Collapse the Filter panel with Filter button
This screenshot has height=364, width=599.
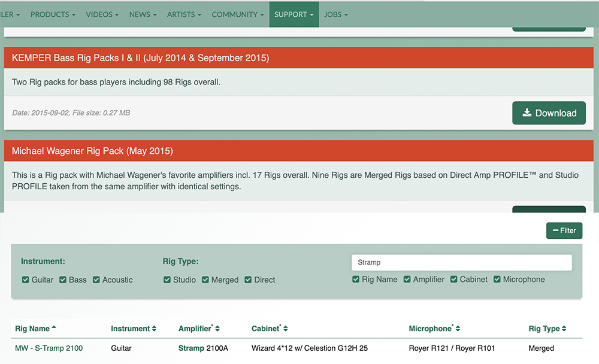(564, 230)
